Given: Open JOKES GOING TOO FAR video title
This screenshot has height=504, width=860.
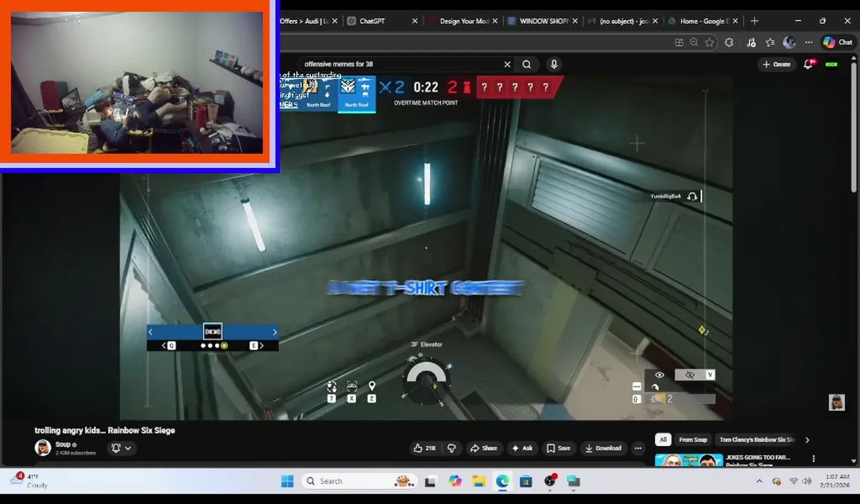Looking at the screenshot, I should tap(758, 457).
